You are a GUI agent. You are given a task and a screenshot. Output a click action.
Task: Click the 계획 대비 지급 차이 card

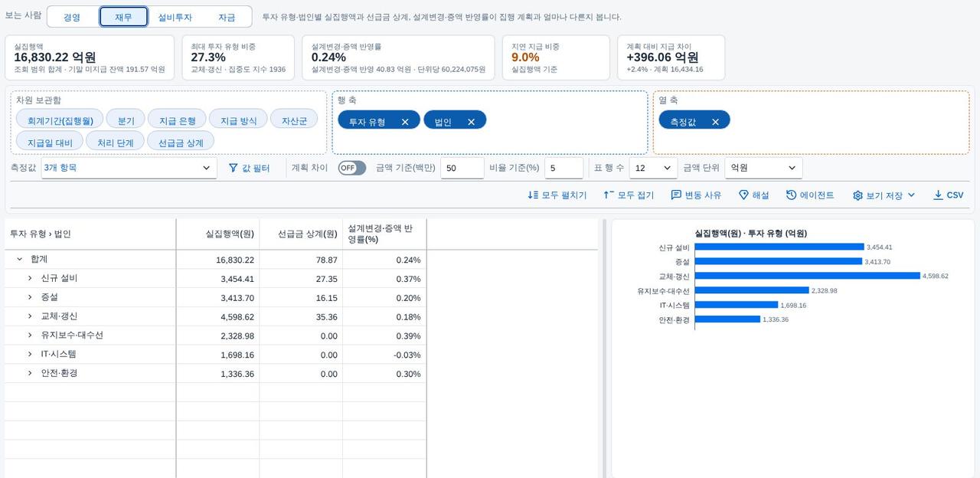click(671, 57)
